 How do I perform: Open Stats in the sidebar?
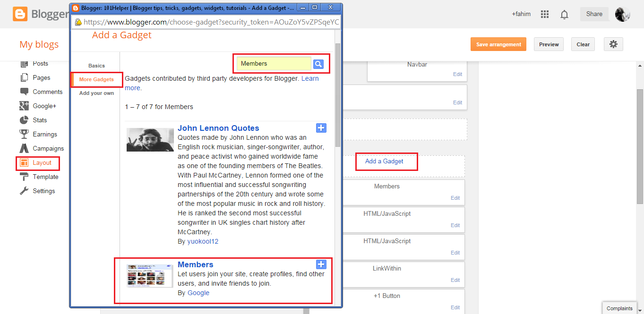(x=40, y=120)
